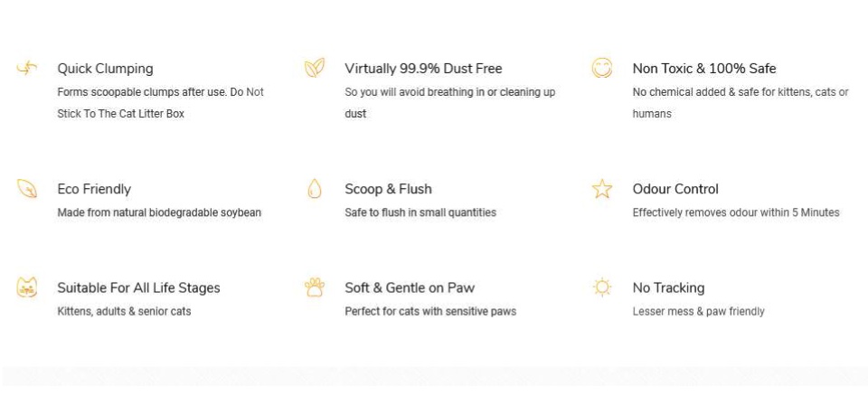Click the Non Toxic & 100% Safe heading

[703, 69]
